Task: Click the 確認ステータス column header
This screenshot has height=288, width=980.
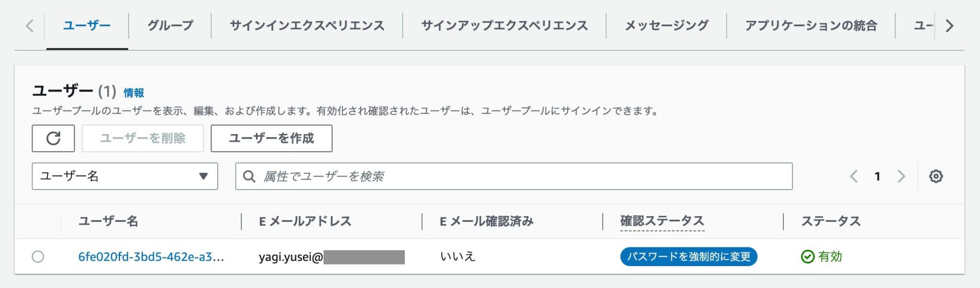Action: click(x=662, y=221)
